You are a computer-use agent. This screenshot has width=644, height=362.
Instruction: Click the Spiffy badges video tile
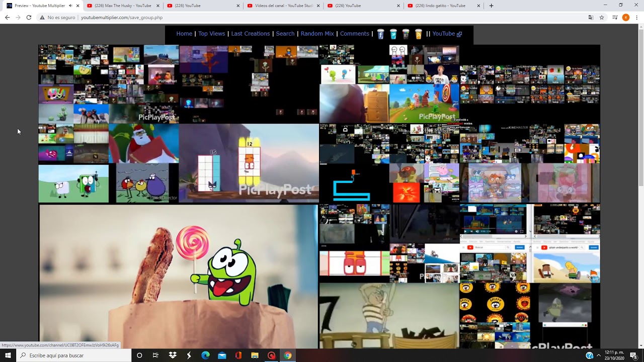tap(495, 302)
